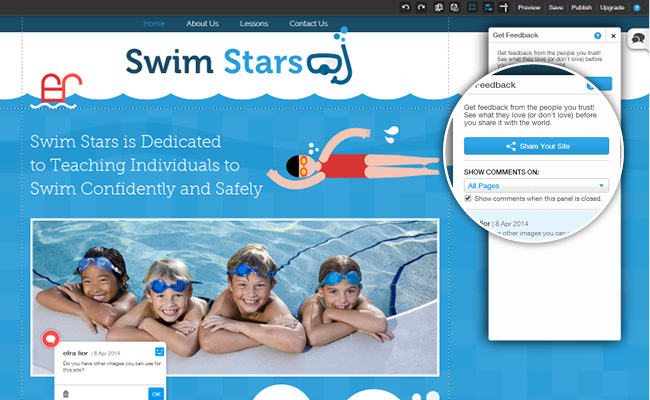This screenshot has width=650, height=400.
Task: Toggle the grid lines toolbar icon
Action: click(472, 7)
